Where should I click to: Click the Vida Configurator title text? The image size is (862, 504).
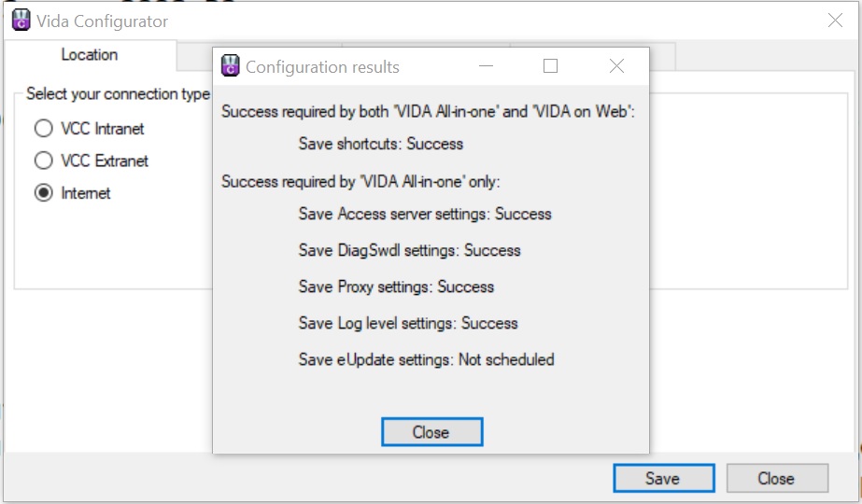pyautogui.click(x=102, y=21)
